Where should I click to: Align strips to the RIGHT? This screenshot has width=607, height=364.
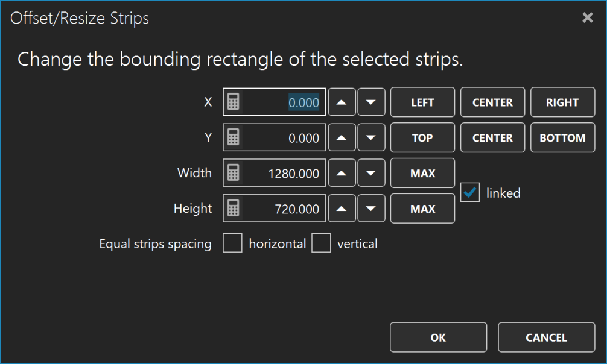pyautogui.click(x=562, y=102)
